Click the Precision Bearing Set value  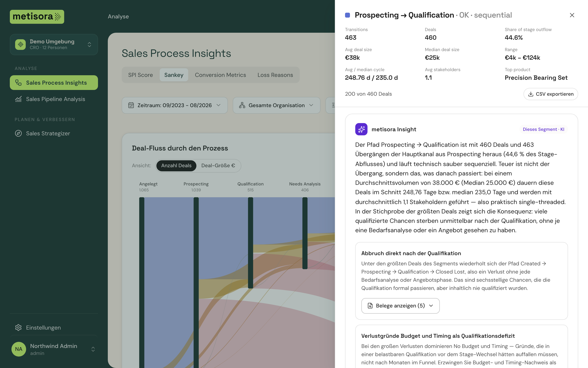(536, 78)
